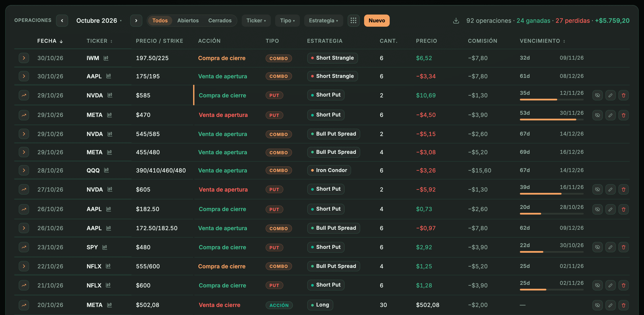The width and height of the screenshot is (644, 315).
Task: Delete the META $502,08 stock operation
Action: tap(624, 305)
